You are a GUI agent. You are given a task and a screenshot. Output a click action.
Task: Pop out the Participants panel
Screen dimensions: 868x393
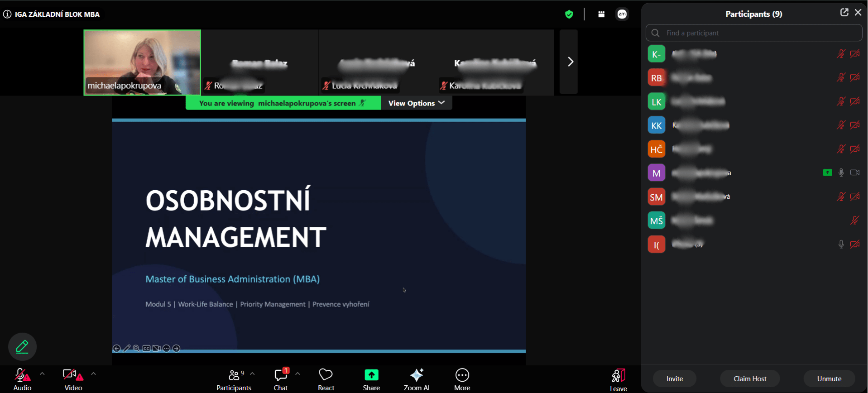point(844,13)
